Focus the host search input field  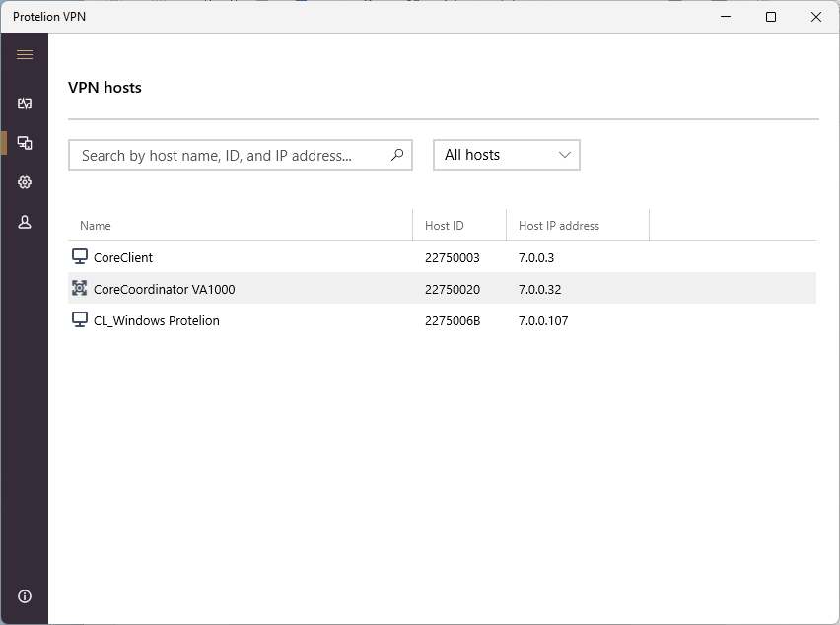tap(227, 155)
